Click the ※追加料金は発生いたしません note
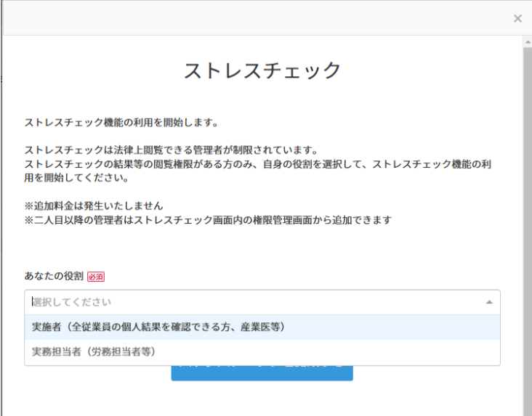 93,205
